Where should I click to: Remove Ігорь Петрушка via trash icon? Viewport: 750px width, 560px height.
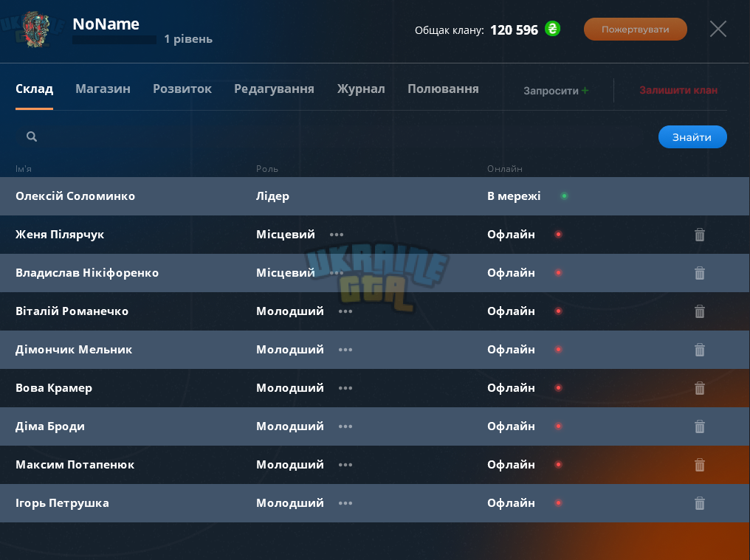coord(699,503)
